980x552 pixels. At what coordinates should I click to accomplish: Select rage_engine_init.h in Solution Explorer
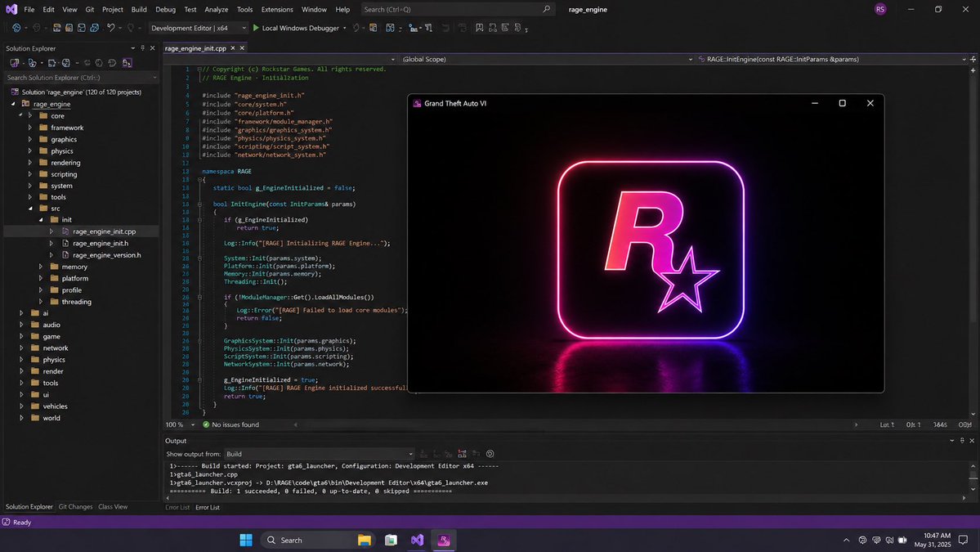pos(100,243)
